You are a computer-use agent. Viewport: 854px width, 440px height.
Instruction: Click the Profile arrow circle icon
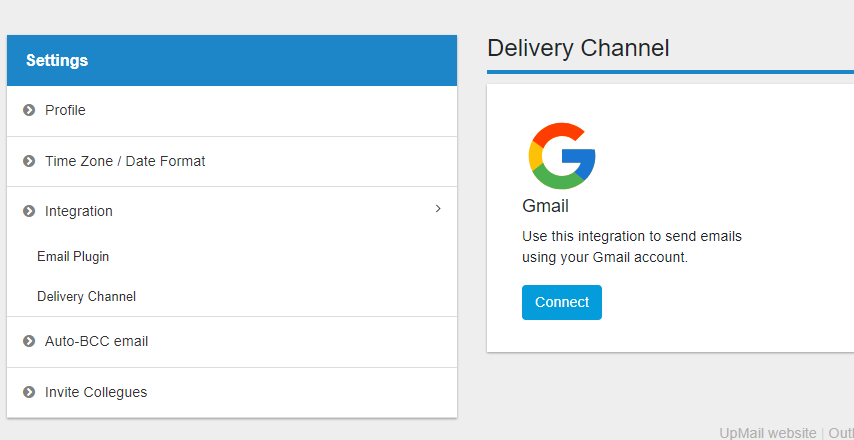[29, 111]
